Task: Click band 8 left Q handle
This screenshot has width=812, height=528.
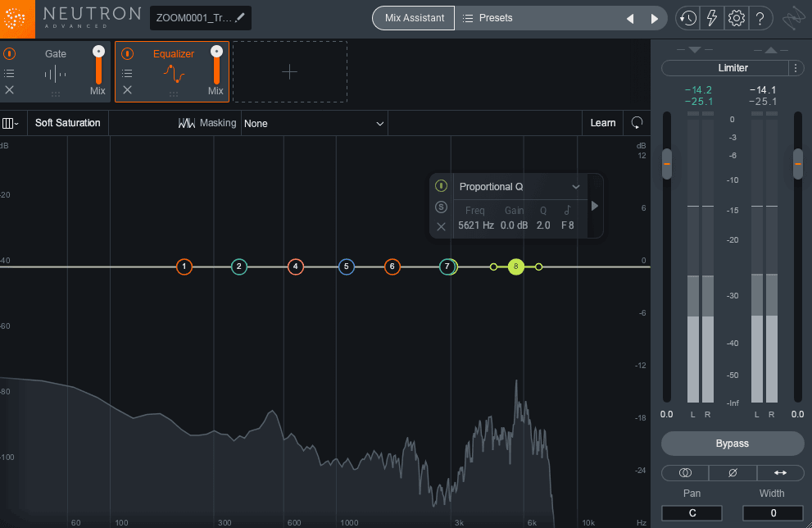Action: tap(493, 266)
